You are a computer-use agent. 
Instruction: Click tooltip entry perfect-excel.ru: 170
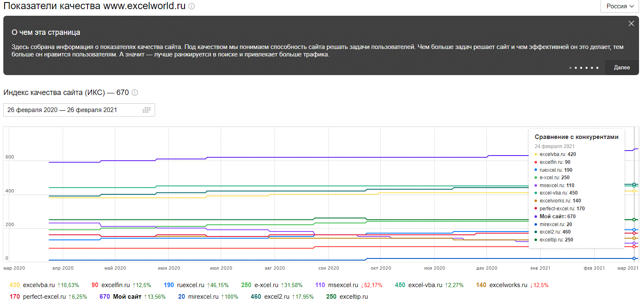click(x=559, y=209)
